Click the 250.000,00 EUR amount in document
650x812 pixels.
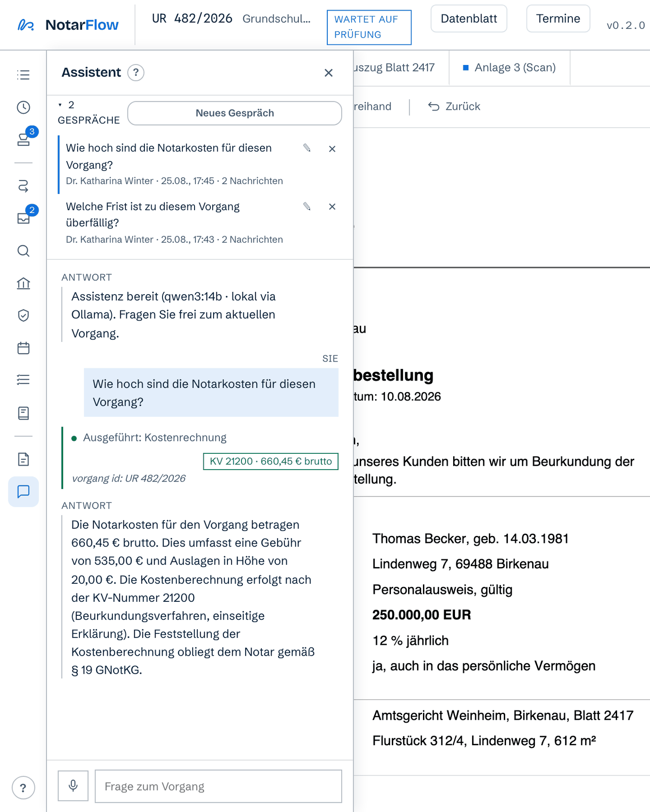click(x=422, y=615)
